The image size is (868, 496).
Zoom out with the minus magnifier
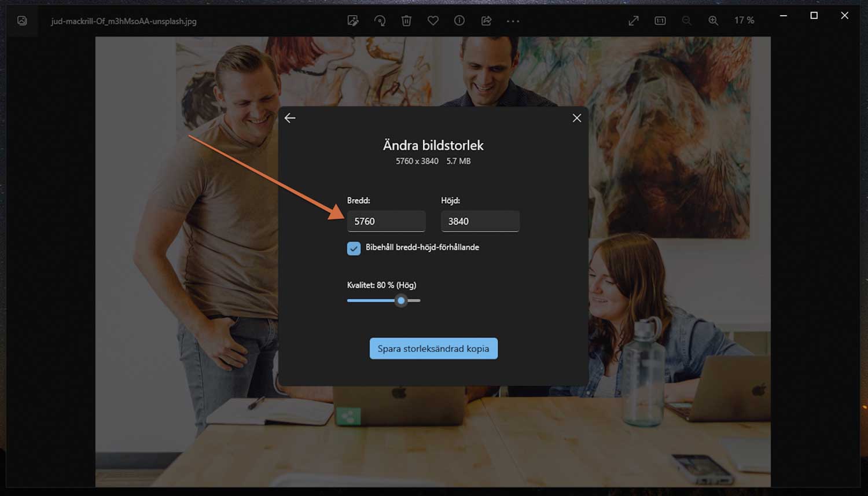(686, 21)
